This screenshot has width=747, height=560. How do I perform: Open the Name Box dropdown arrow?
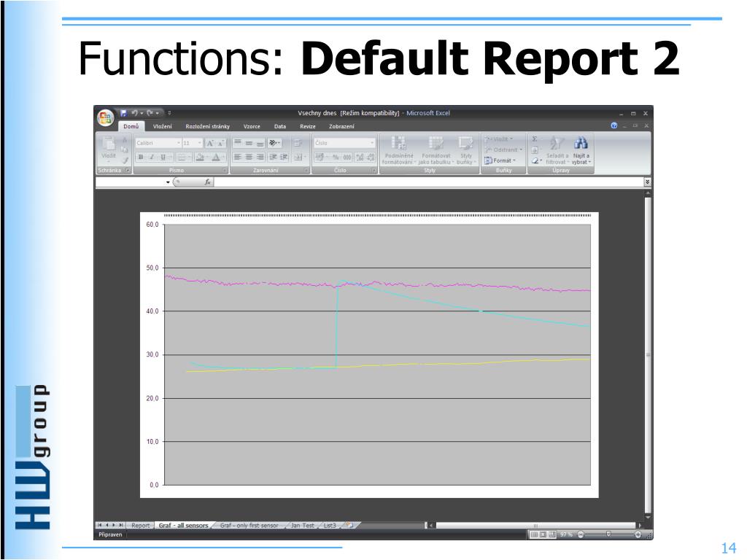pyautogui.click(x=169, y=182)
